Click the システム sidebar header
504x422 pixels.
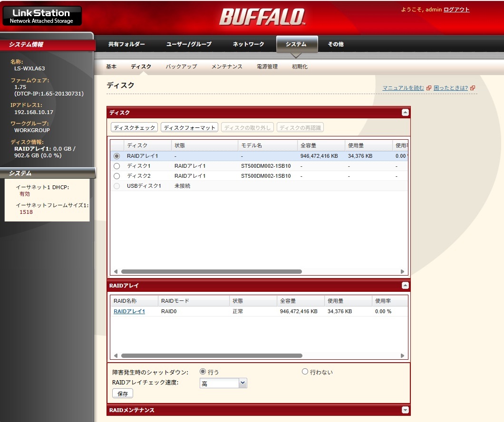pos(48,173)
